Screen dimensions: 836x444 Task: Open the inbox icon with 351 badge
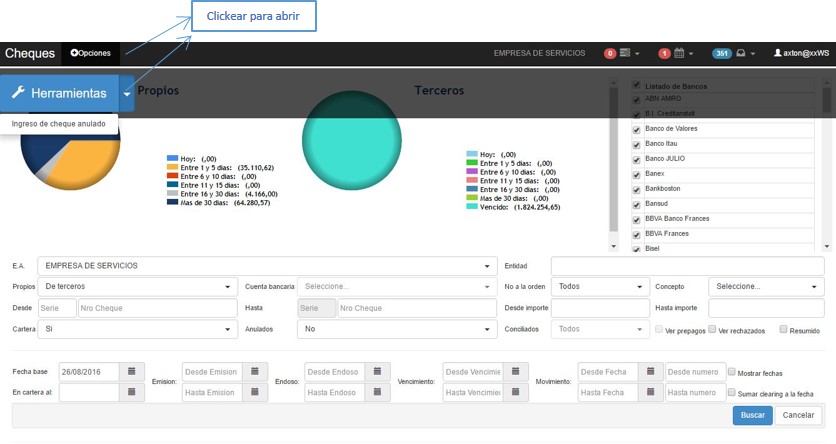[x=742, y=53]
